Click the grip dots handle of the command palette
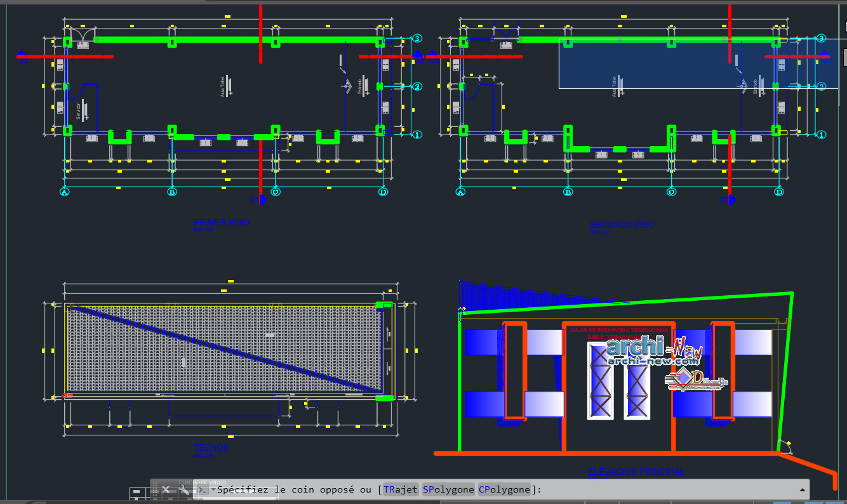The image size is (847, 504). pyautogui.click(x=154, y=489)
